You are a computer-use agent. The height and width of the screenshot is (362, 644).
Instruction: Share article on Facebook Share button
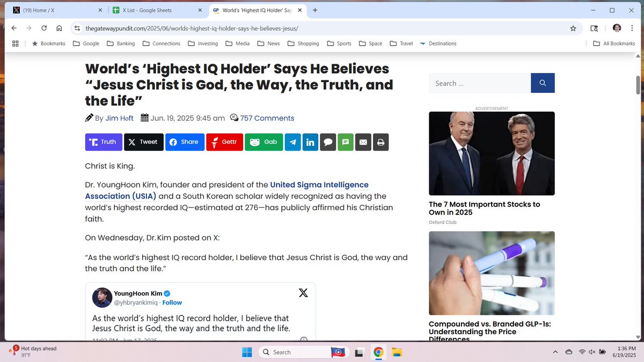[x=185, y=142]
